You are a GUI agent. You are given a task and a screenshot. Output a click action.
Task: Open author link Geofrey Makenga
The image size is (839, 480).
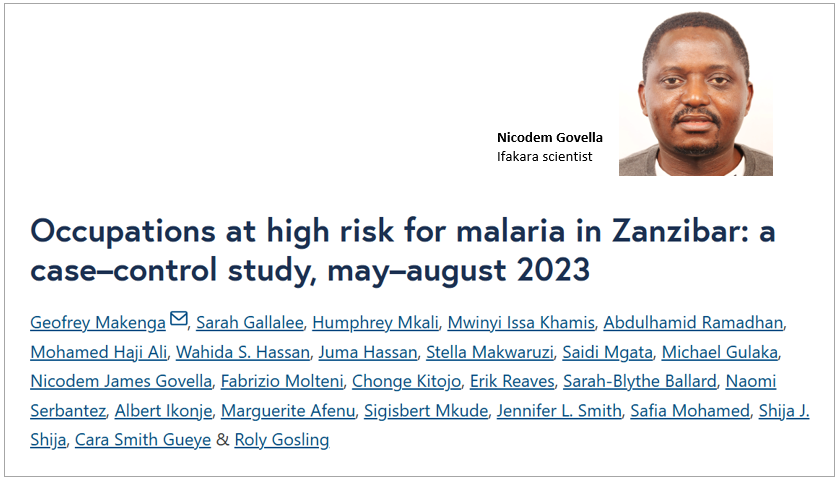(x=98, y=322)
